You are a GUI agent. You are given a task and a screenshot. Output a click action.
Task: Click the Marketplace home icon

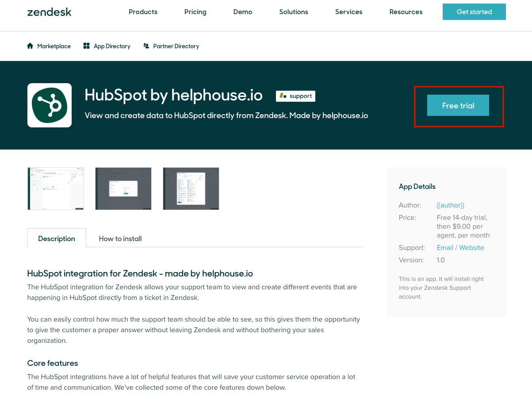tap(30, 46)
